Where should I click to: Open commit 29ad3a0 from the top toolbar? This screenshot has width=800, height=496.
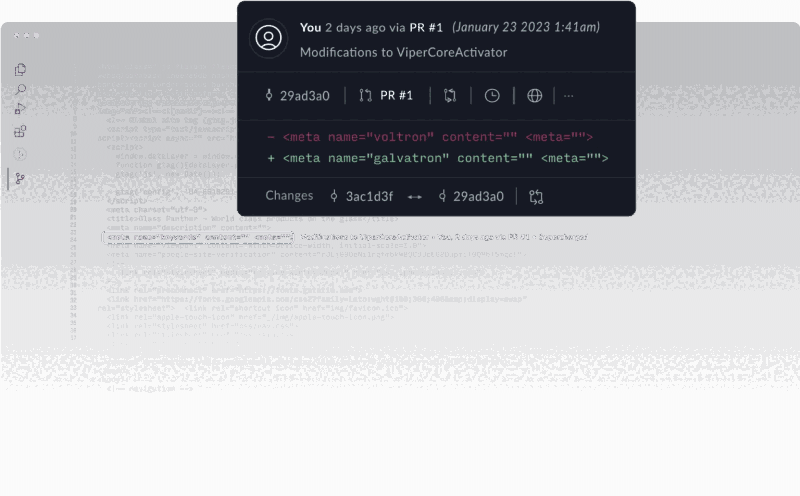(305, 95)
